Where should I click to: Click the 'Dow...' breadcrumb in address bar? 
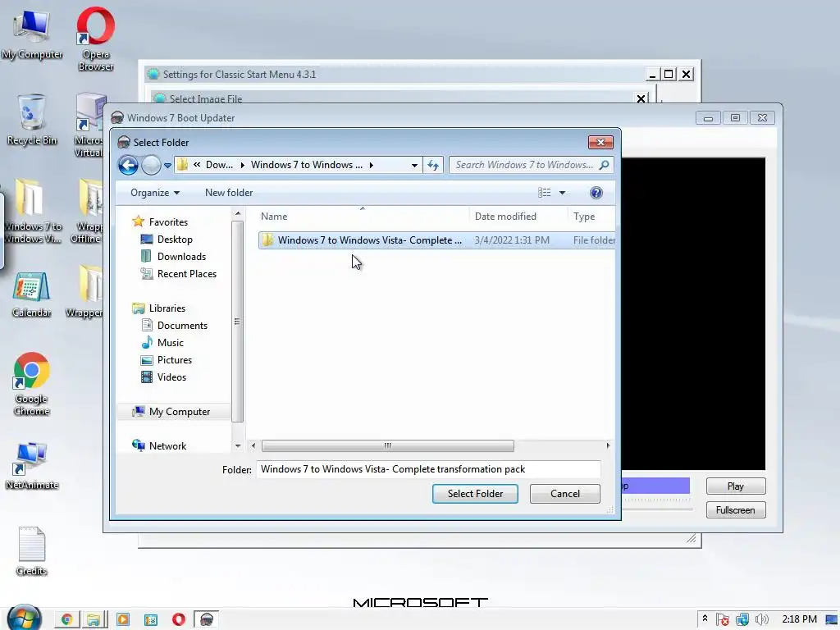pyautogui.click(x=219, y=165)
